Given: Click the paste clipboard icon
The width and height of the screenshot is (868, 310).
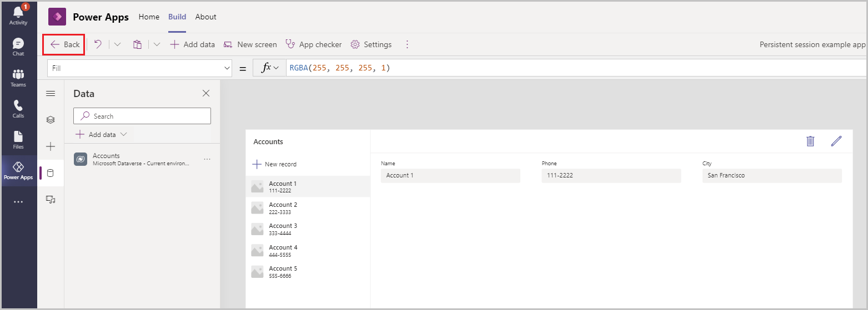Looking at the screenshot, I should point(137,44).
